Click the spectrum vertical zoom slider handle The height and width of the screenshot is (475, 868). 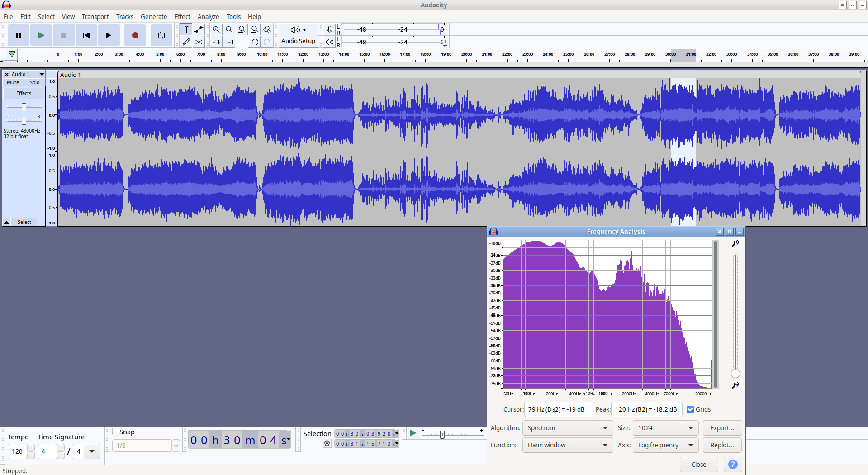pos(735,374)
